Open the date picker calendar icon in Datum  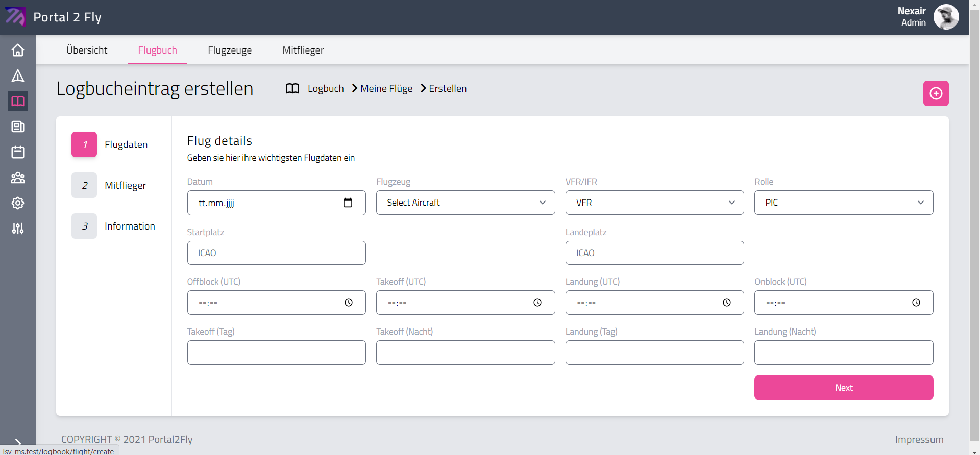348,203
